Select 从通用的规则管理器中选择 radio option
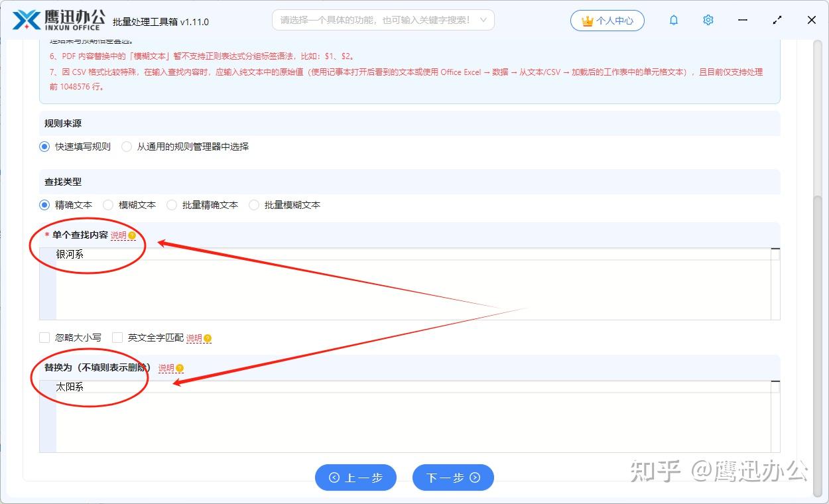 [127, 147]
